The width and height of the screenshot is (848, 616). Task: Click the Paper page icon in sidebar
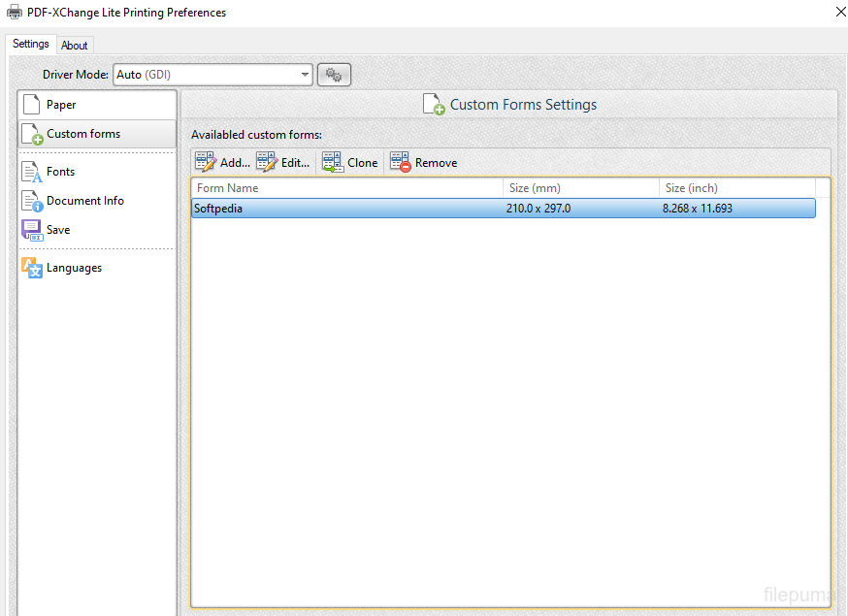click(32, 105)
